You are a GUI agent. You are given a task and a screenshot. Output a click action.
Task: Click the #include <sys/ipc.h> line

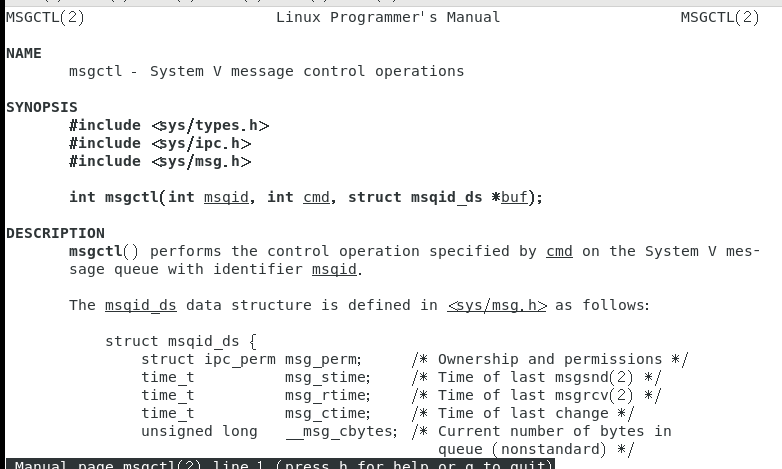click(x=160, y=143)
